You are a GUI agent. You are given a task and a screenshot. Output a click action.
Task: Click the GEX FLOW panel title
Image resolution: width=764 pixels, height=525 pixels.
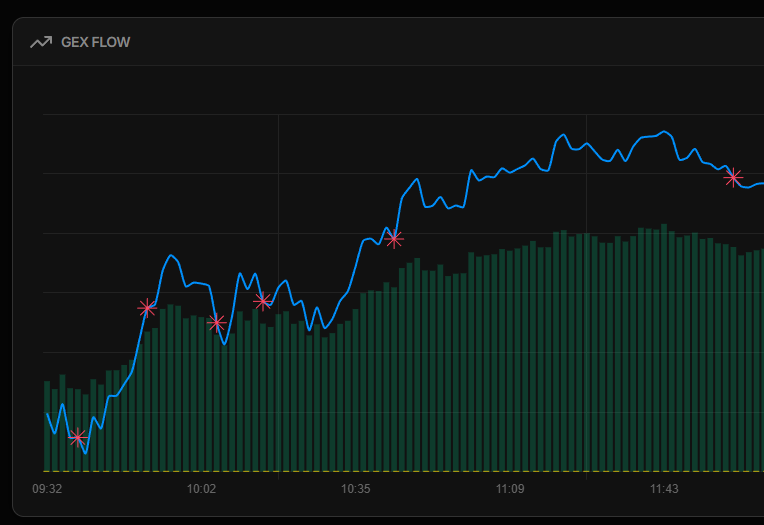point(96,42)
